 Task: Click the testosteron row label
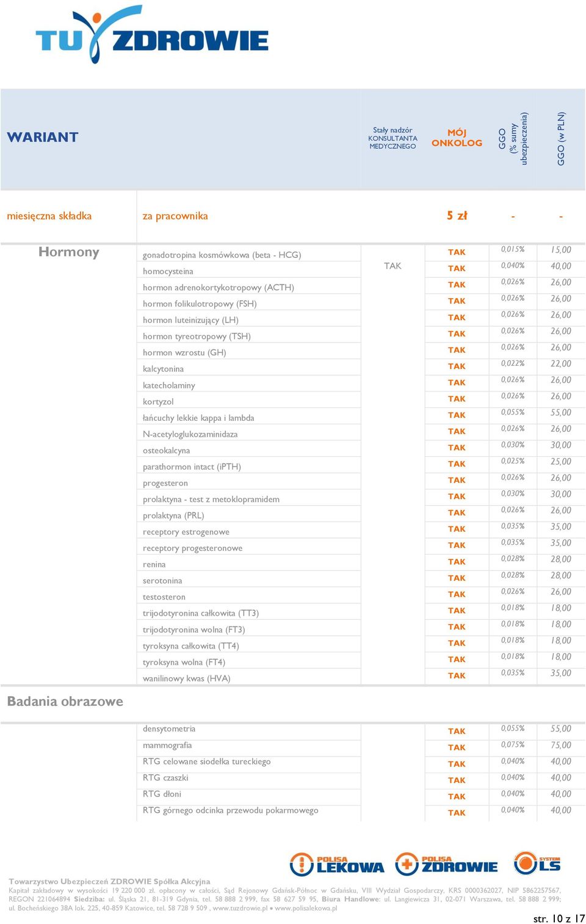click(x=164, y=597)
